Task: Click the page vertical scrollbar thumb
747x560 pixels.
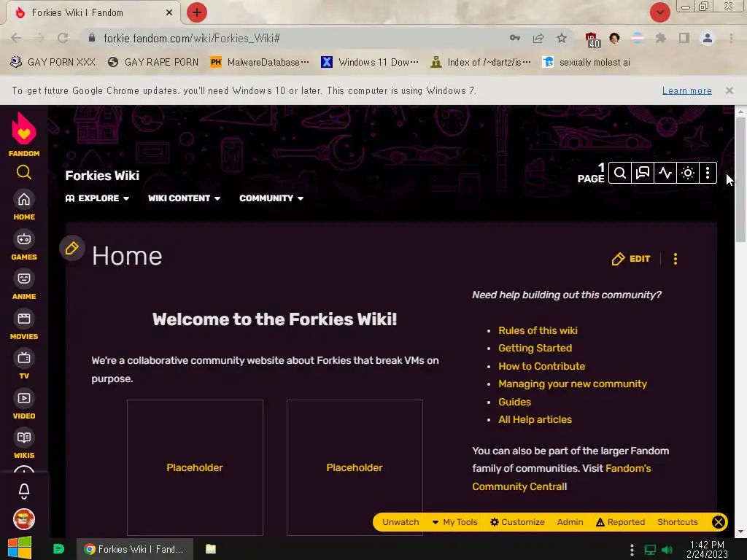Action: click(740, 180)
